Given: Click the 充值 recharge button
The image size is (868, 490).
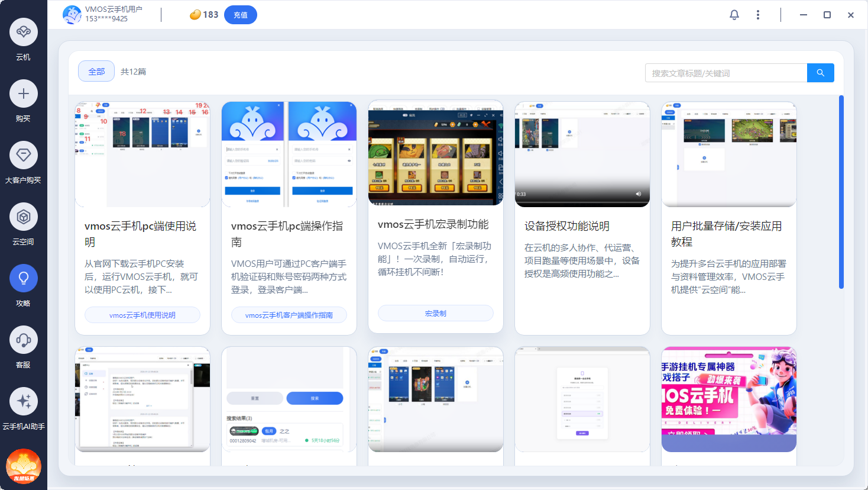Looking at the screenshot, I should (241, 15).
